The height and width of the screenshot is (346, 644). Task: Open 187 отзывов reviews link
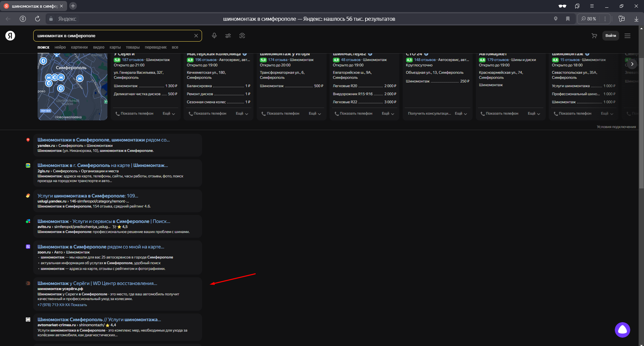[133, 60]
